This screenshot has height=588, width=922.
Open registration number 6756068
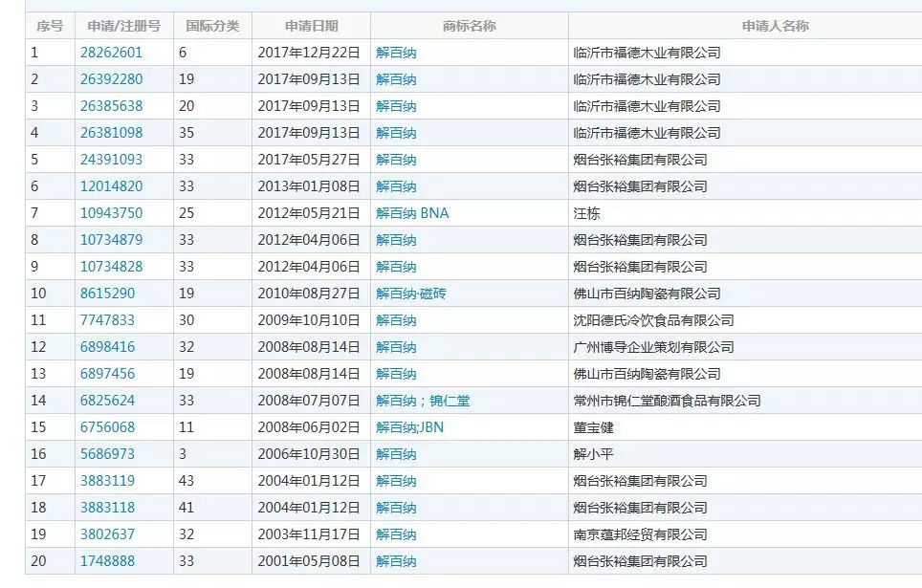pyautogui.click(x=108, y=426)
